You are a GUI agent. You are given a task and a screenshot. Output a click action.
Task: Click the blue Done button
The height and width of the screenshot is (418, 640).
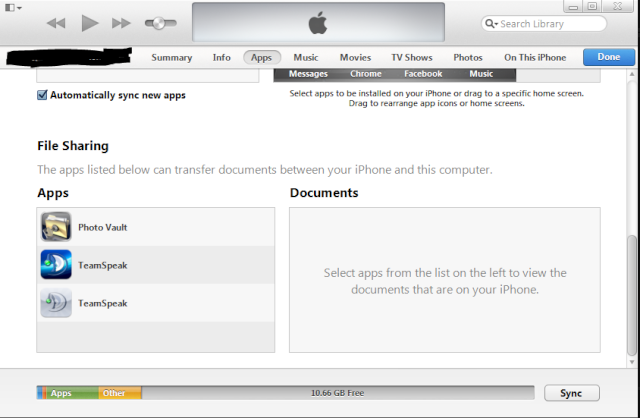point(609,57)
